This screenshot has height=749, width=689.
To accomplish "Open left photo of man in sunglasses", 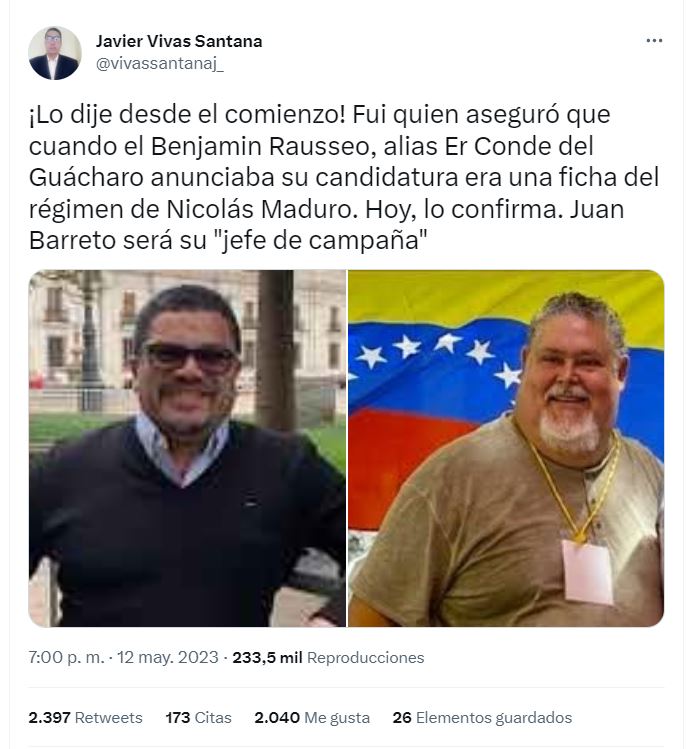I will click(187, 448).
